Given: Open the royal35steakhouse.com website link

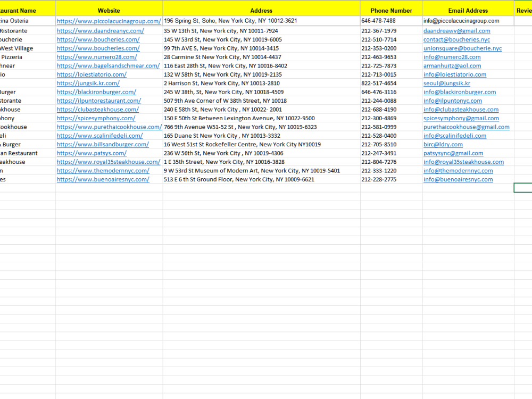Looking at the screenshot, I should [x=108, y=162].
